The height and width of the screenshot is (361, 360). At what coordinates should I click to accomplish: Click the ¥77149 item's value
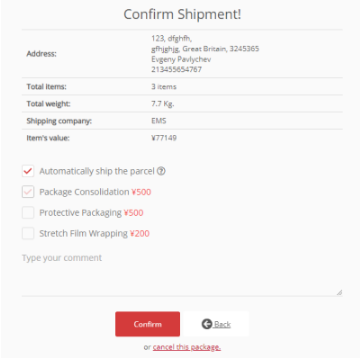tap(164, 138)
